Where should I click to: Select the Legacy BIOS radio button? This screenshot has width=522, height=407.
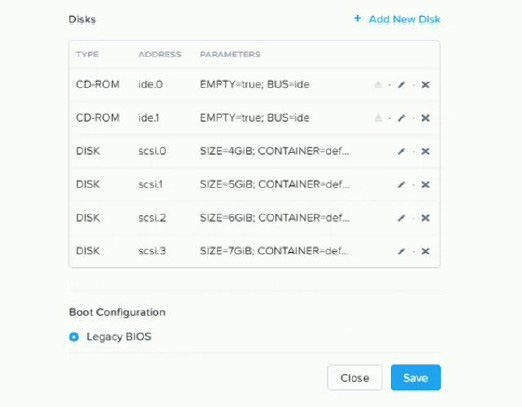tap(74, 337)
